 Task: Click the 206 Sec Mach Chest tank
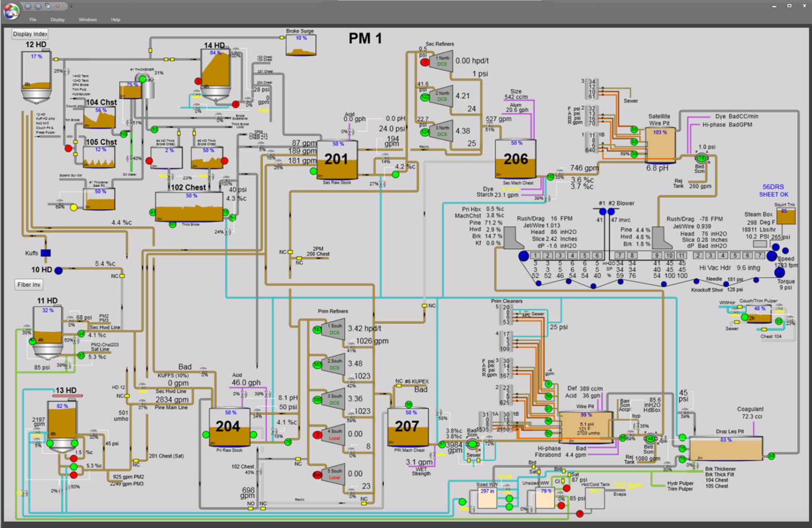[x=515, y=159]
